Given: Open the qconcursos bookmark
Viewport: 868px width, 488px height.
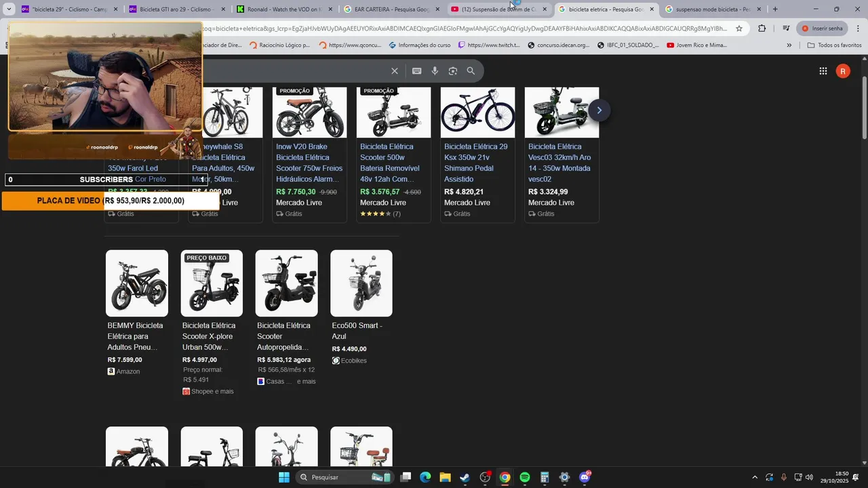Looking at the screenshot, I should [x=350, y=45].
